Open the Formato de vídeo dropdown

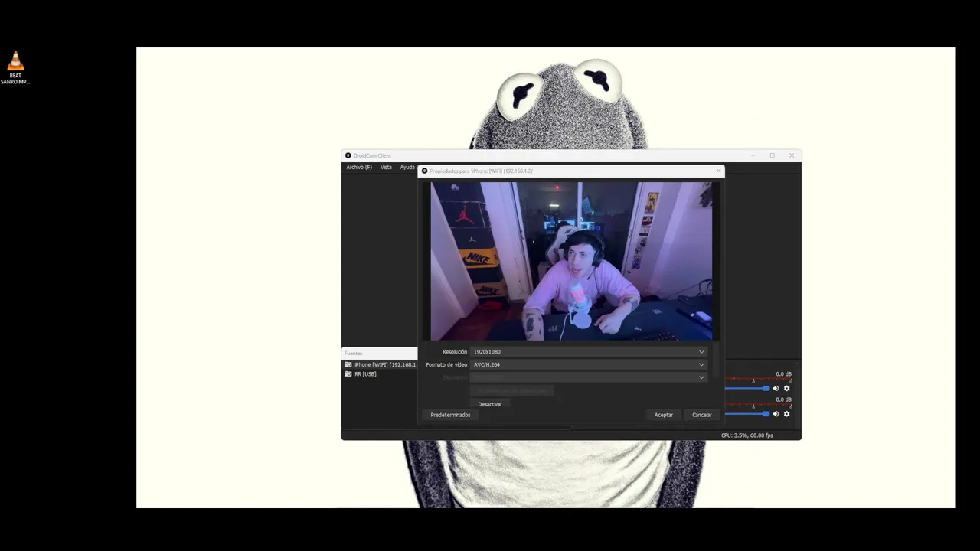tap(589, 365)
